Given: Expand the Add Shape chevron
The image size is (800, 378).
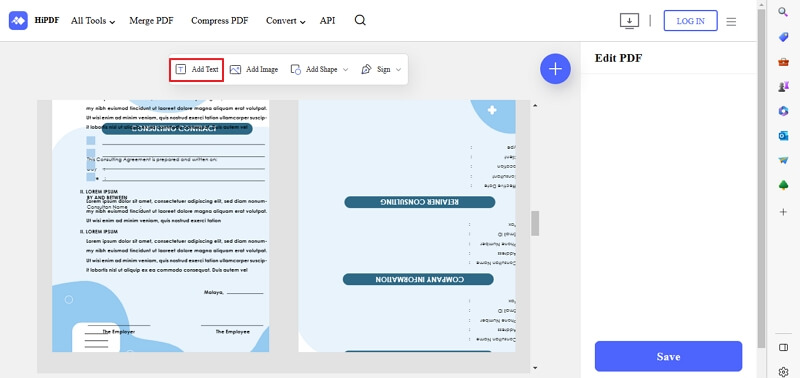Looking at the screenshot, I should click(345, 70).
